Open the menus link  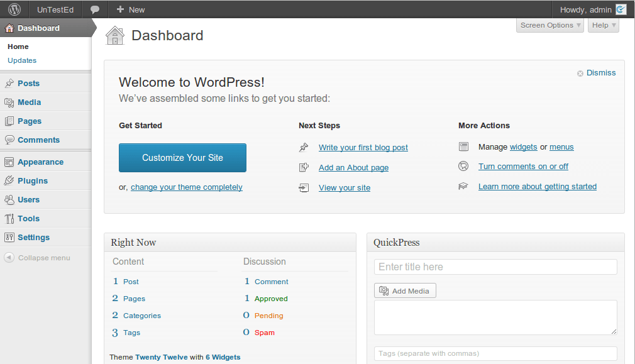(x=561, y=147)
